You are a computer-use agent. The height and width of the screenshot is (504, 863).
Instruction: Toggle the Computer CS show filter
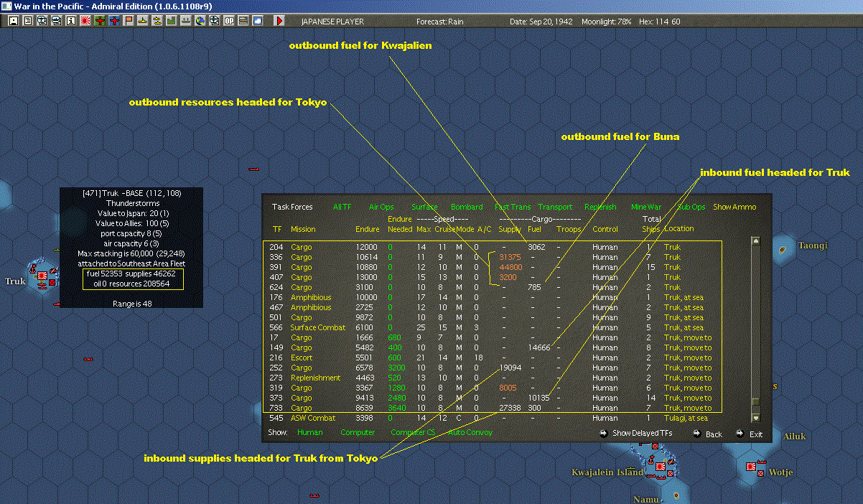tap(413, 432)
